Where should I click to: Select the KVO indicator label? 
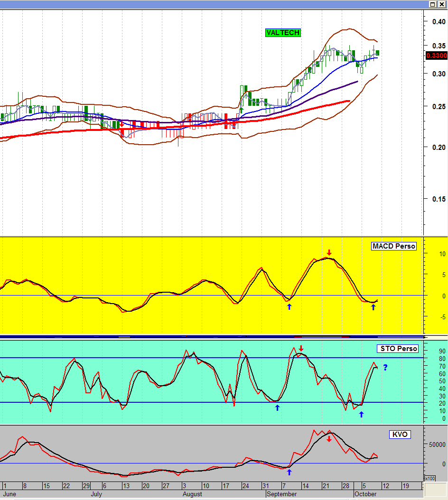tap(400, 435)
